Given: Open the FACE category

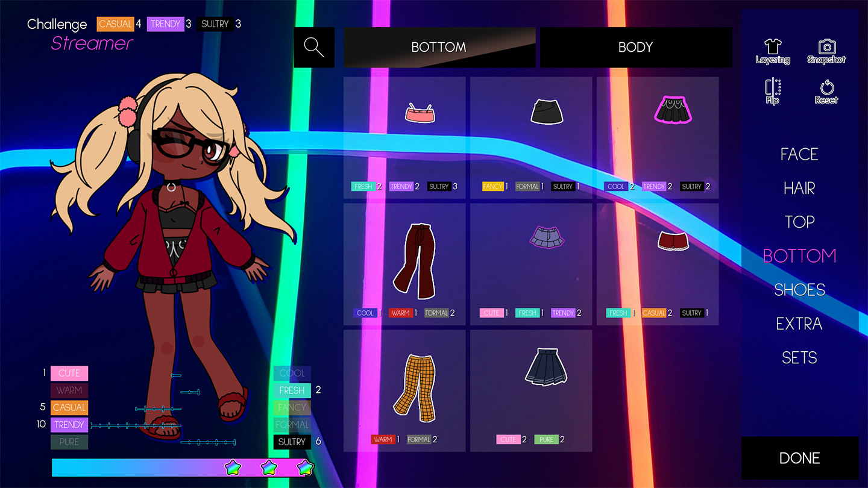Looking at the screenshot, I should click(x=799, y=154).
